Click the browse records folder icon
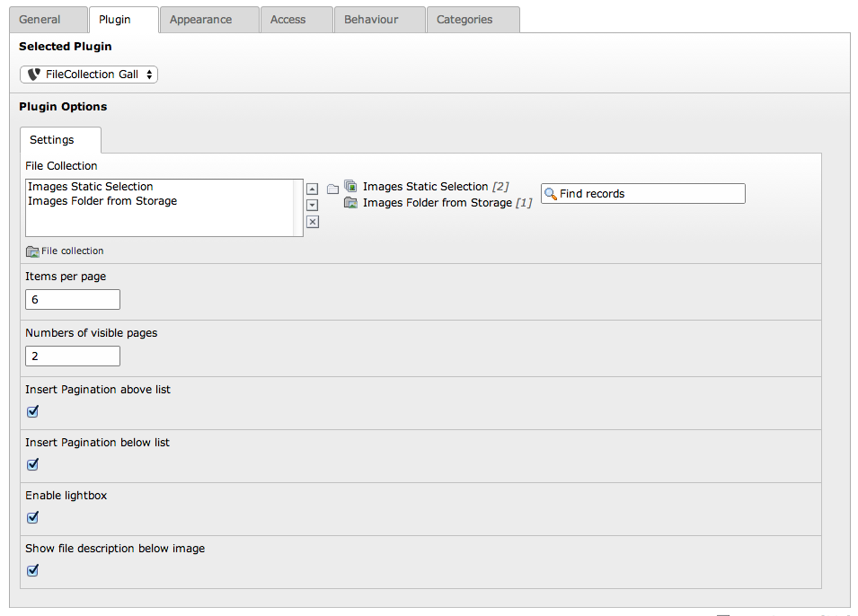 point(332,189)
